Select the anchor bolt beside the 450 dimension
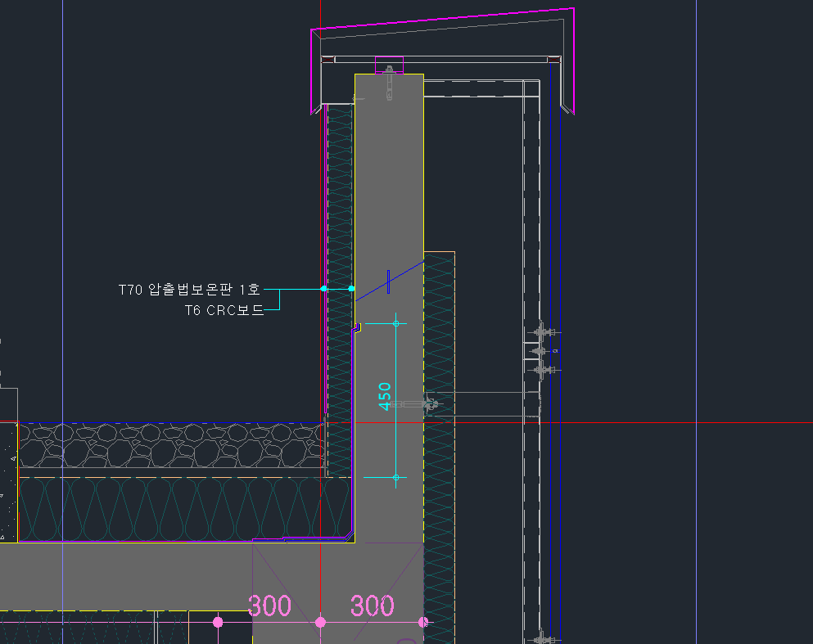The width and height of the screenshot is (813, 644). 426,403
